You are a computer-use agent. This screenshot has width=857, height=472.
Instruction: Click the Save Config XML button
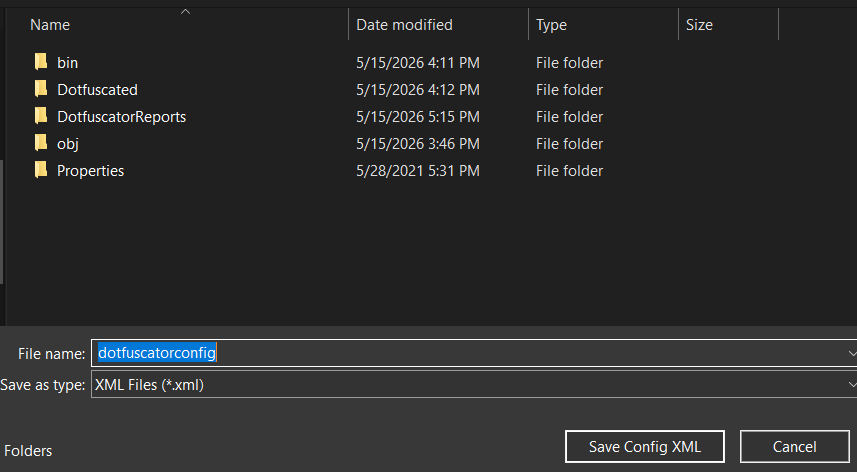pos(645,446)
